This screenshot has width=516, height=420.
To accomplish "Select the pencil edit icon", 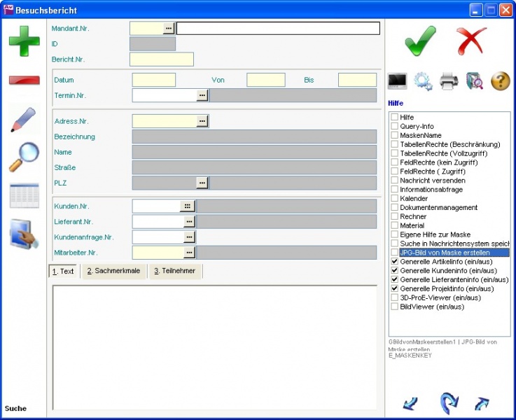I will pyautogui.click(x=24, y=120).
